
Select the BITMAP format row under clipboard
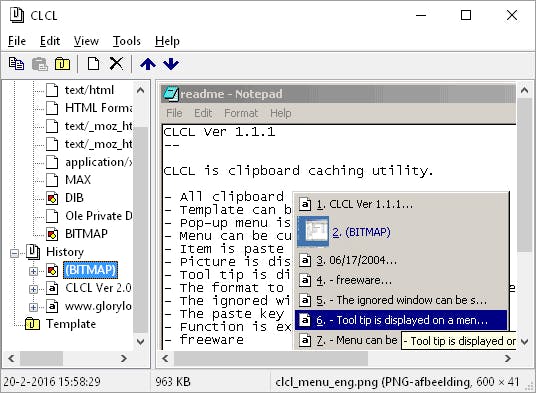click(86, 234)
